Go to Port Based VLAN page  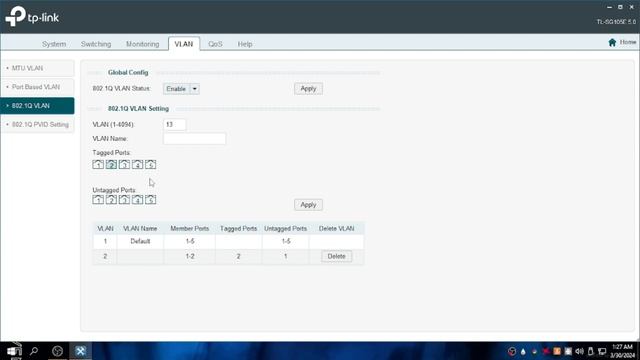(x=37, y=87)
